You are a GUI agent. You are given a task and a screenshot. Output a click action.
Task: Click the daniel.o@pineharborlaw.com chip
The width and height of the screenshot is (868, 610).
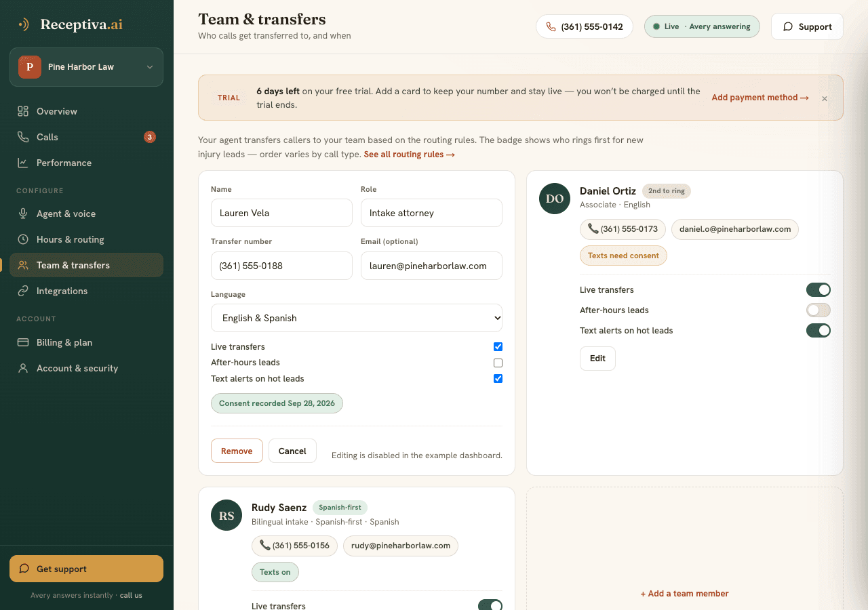click(x=735, y=229)
